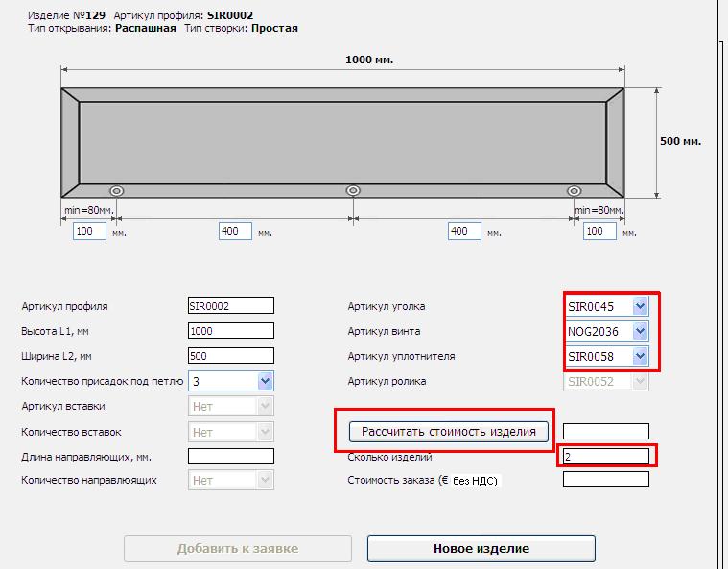This screenshot has height=569, width=728.
Task: Click the Ширина L2 input field
Action: click(230, 356)
